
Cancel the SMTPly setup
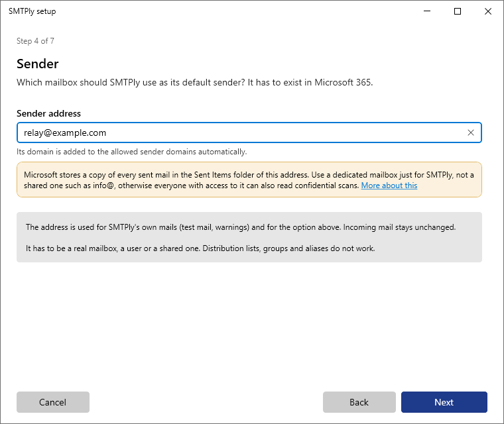point(52,402)
